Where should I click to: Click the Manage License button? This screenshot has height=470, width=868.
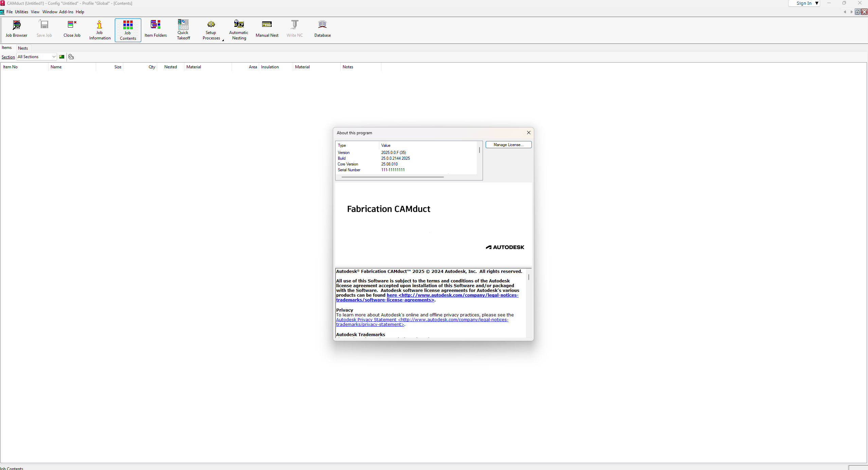tap(508, 145)
